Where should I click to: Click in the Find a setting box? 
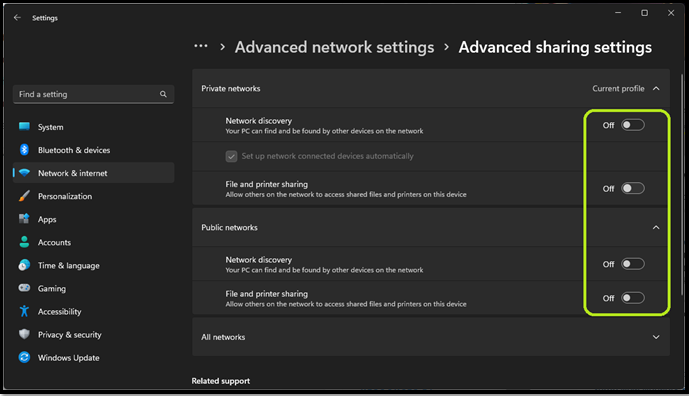pyautogui.click(x=94, y=94)
